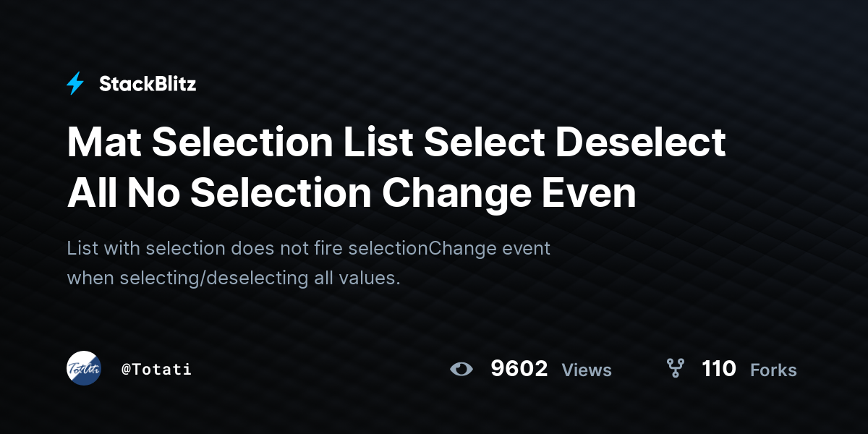Click description line starting when selecting/deselecting
This screenshot has width=868, height=434.
[x=234, y=278]
